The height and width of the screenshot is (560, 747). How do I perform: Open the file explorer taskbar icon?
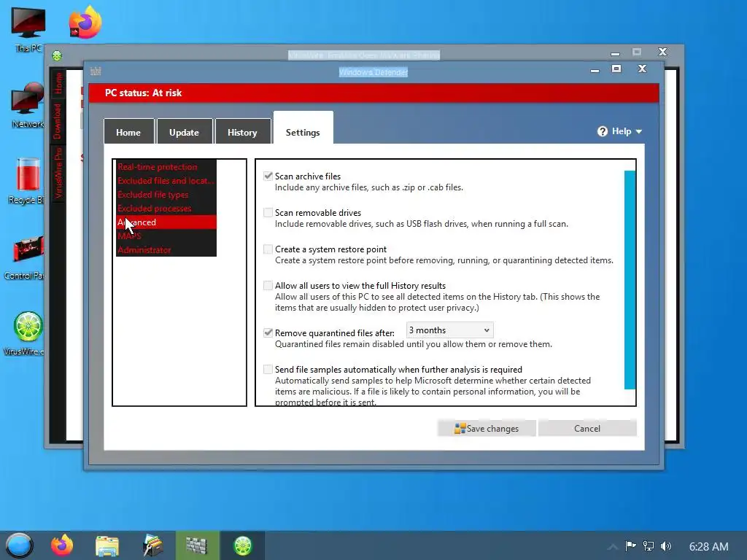pos(107,545)
